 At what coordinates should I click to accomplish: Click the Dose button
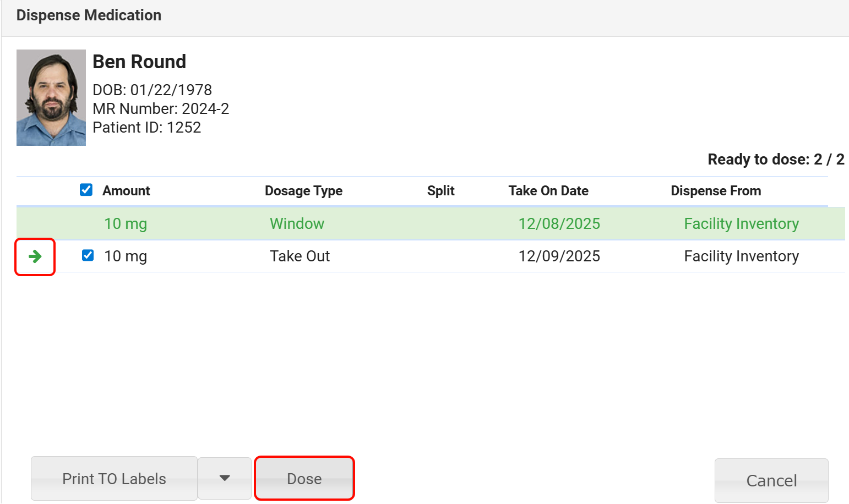304,479
